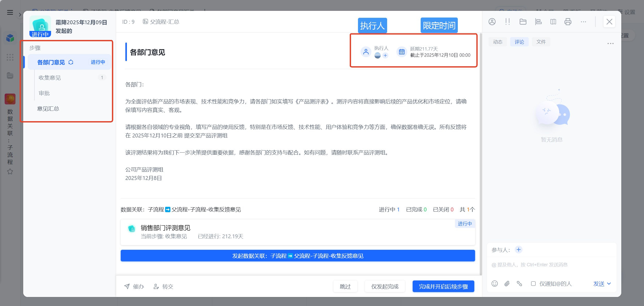Click the orange app thumbnail in sidebar
644x306 pixels.
tap(10, 99)
